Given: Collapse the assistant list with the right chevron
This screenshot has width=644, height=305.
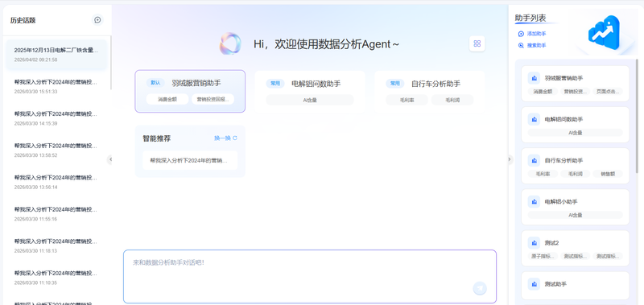Looking at the screenshot, I should coord(510,159).
